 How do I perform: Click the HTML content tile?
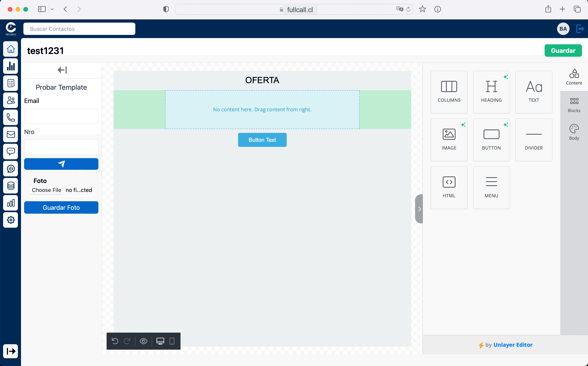click(x=449, y=187)
